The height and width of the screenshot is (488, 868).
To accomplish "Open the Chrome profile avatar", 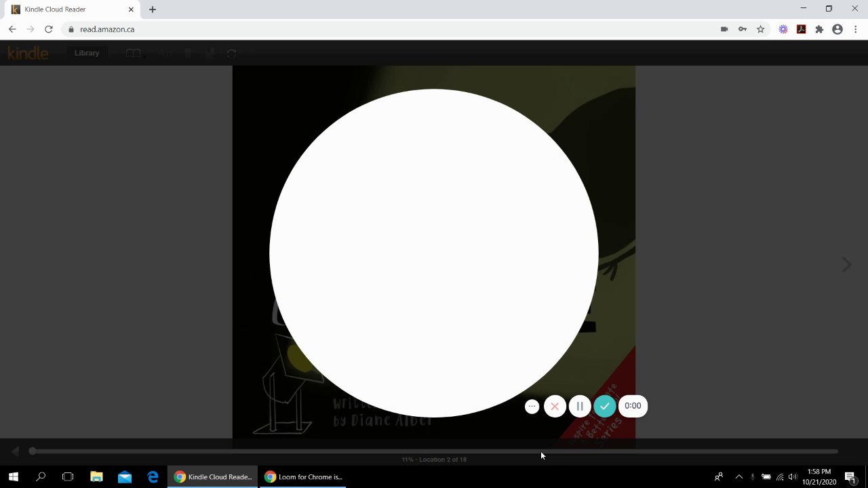I will [837, 29].
